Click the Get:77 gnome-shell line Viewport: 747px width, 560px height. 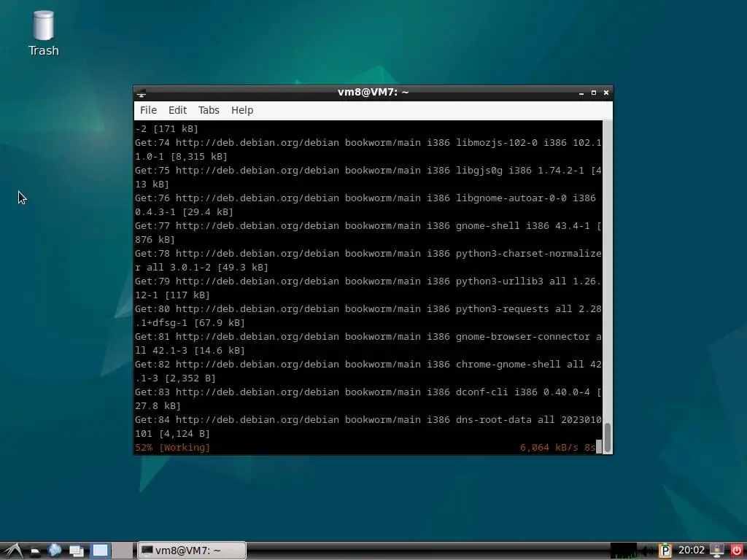coord(368,233)
